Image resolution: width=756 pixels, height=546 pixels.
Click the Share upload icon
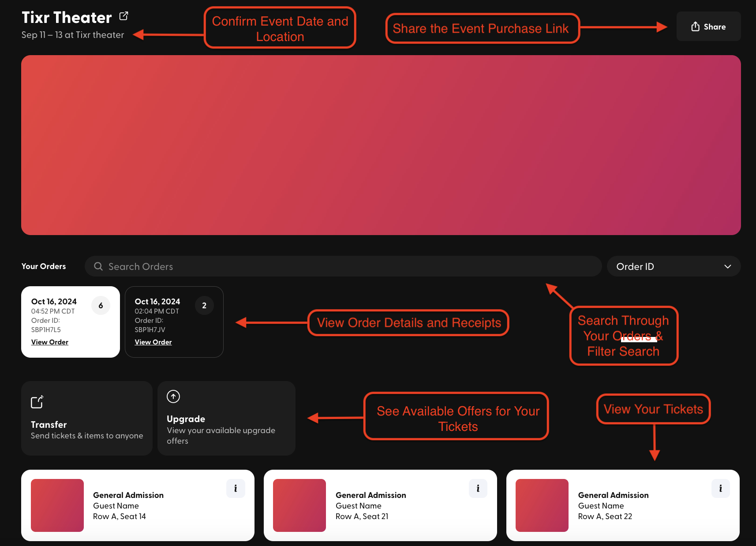pos(695,26)
